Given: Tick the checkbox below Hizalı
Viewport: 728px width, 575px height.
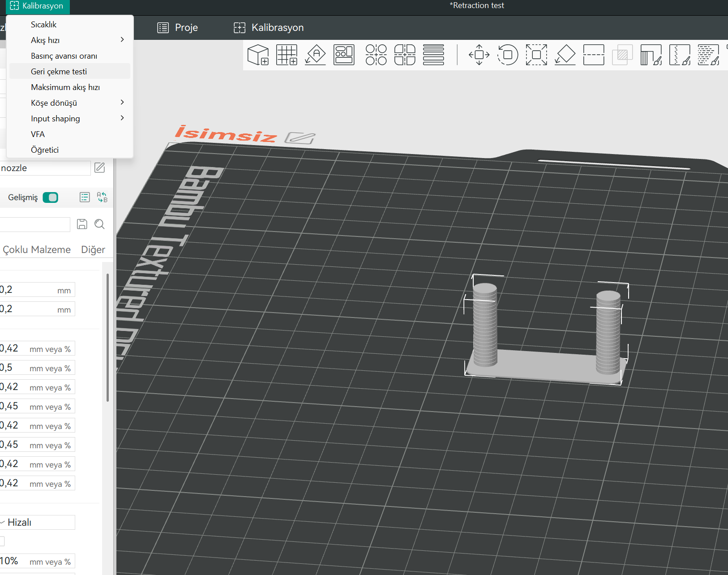Looking at the screenshot, I should pos(2,541).
